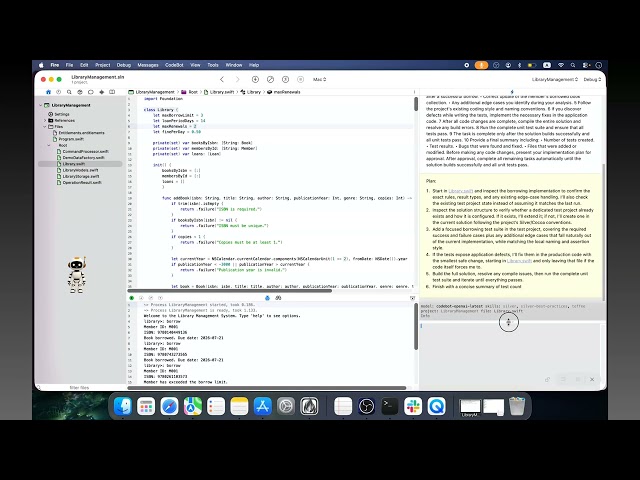The height and width of the screenshot is (480, 640).
Task: Click the build download-arrow toolbar icon
Action: (255, 79)
